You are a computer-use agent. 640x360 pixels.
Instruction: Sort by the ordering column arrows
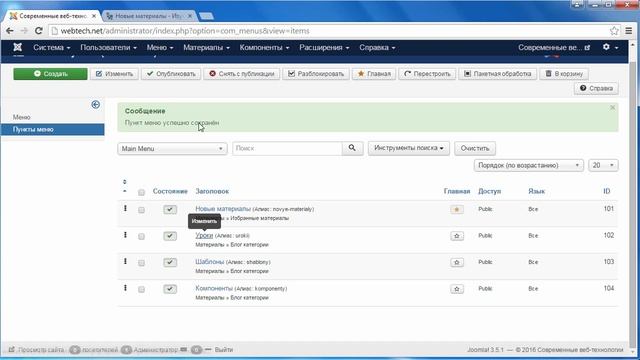124,186
